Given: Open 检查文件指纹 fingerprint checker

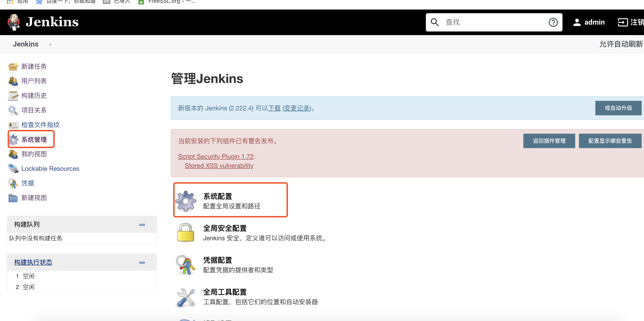Looking at the screenshot, I should coord(40,125).
